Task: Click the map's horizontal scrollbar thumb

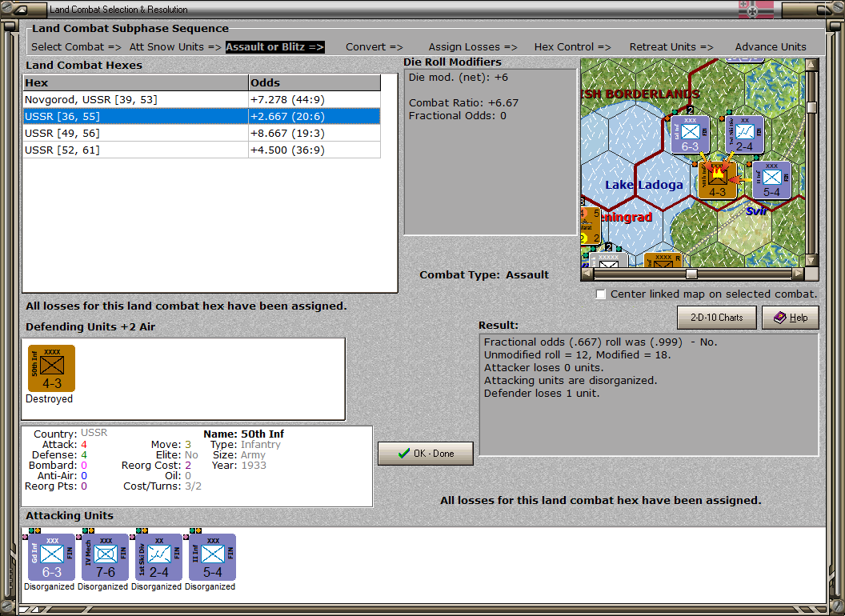Action: click(691, 274)
